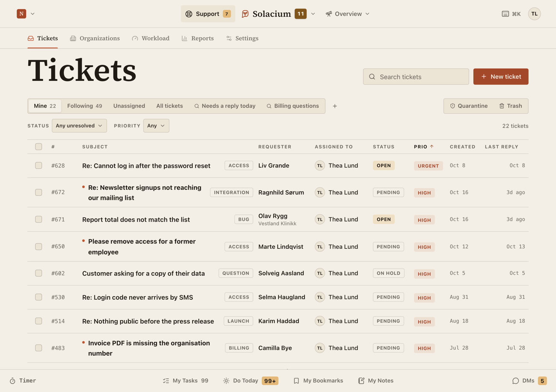Open My Tasks list

pyautogui.click(x=186, y=380)
